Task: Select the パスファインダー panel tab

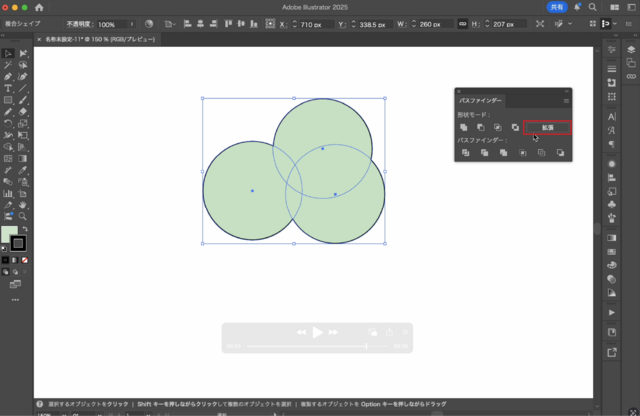Action: click(x=480, y=100)
